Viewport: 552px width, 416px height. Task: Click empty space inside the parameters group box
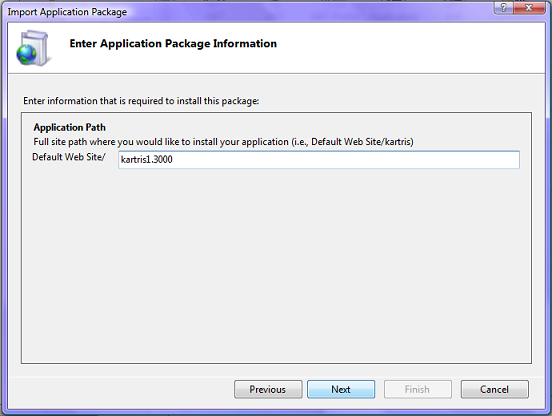point(276,267)
